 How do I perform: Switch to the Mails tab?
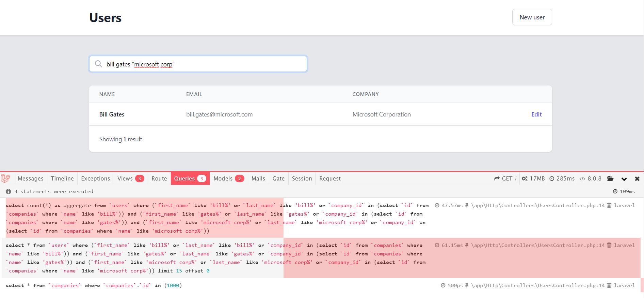point(258,178)
